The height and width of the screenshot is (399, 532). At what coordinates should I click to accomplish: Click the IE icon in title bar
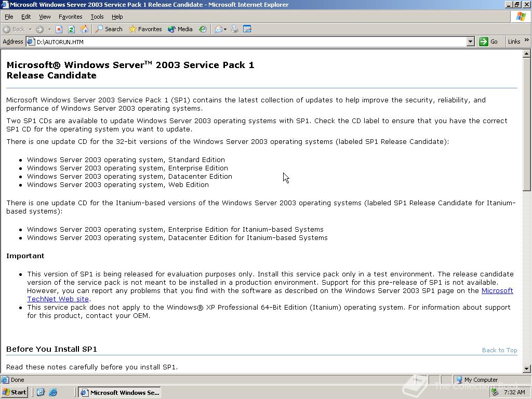click(5, 5)
